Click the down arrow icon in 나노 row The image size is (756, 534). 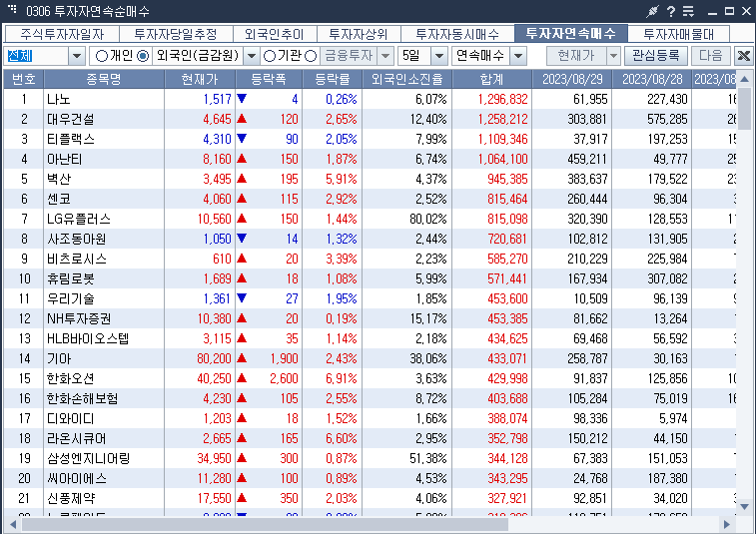coord(242,99)
